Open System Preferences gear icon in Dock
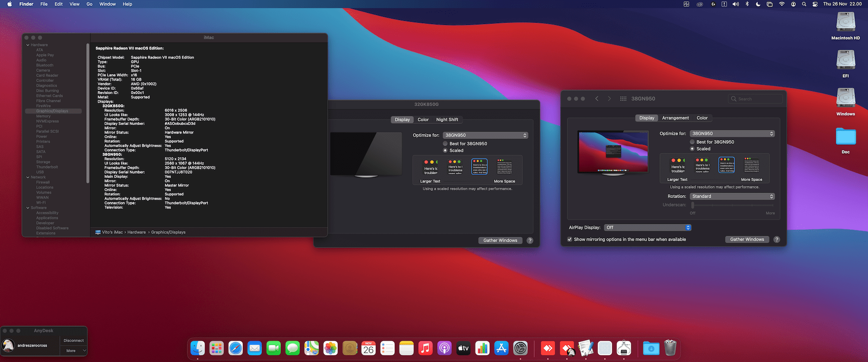 (x=520, y=348)
